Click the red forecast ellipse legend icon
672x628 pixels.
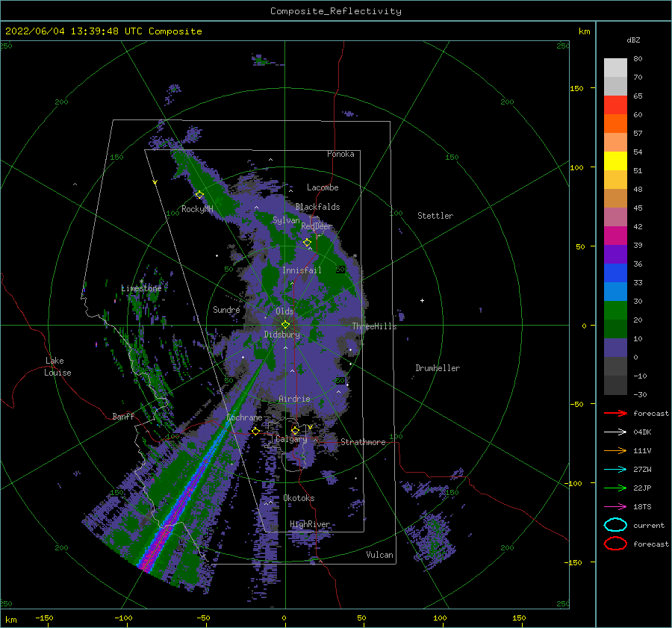coord(615,544)
